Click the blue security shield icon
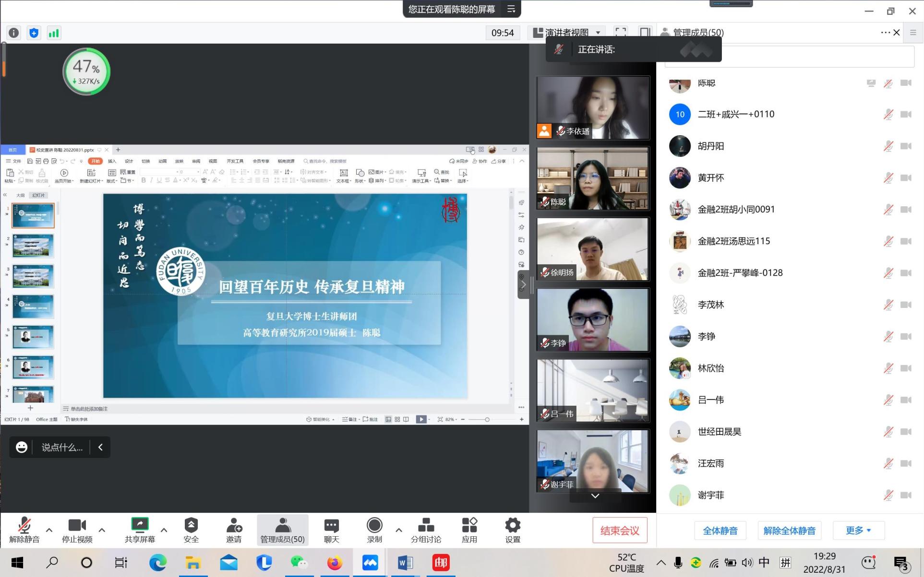 pos(34,33)
